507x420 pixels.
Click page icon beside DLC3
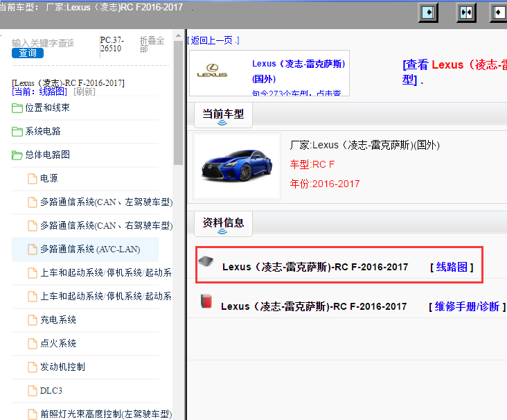tap(33, 391)
